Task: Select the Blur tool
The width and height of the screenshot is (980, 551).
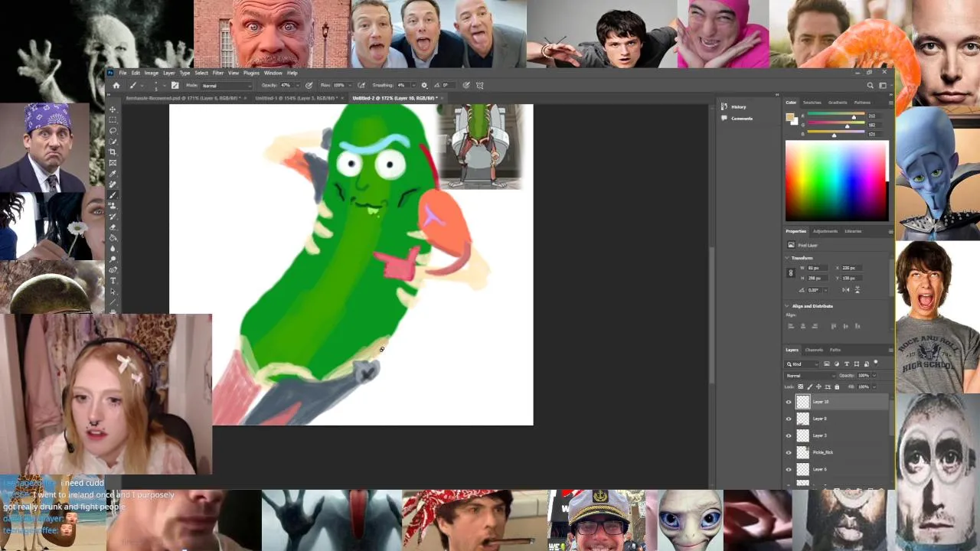Action: (x=113, y=247)
